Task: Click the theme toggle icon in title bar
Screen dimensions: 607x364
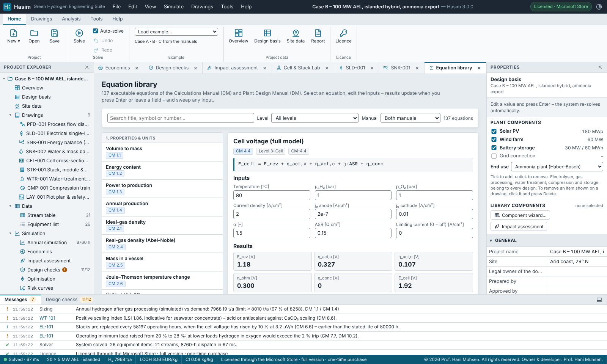Action: (599, 6)
